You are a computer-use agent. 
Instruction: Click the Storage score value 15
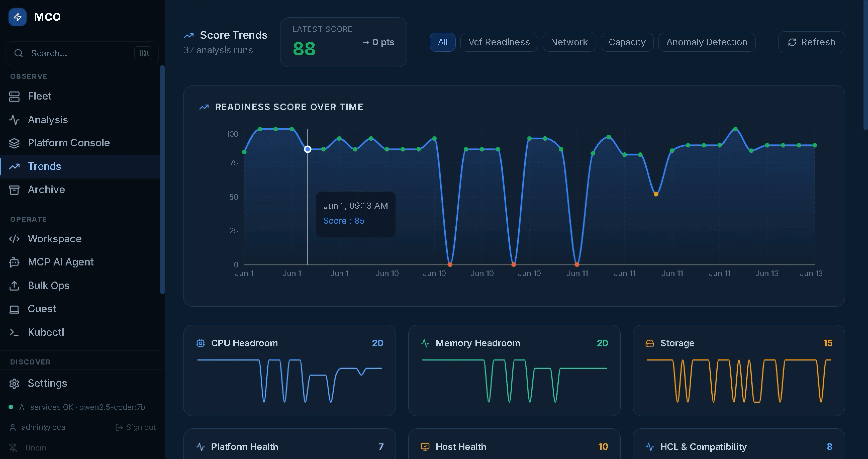click(x=828, y=343)
